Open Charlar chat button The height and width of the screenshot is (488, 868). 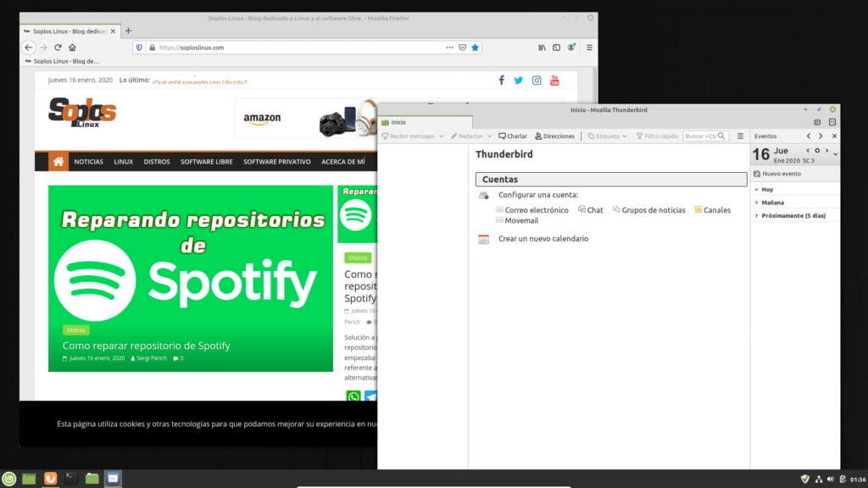pos(513,136)
